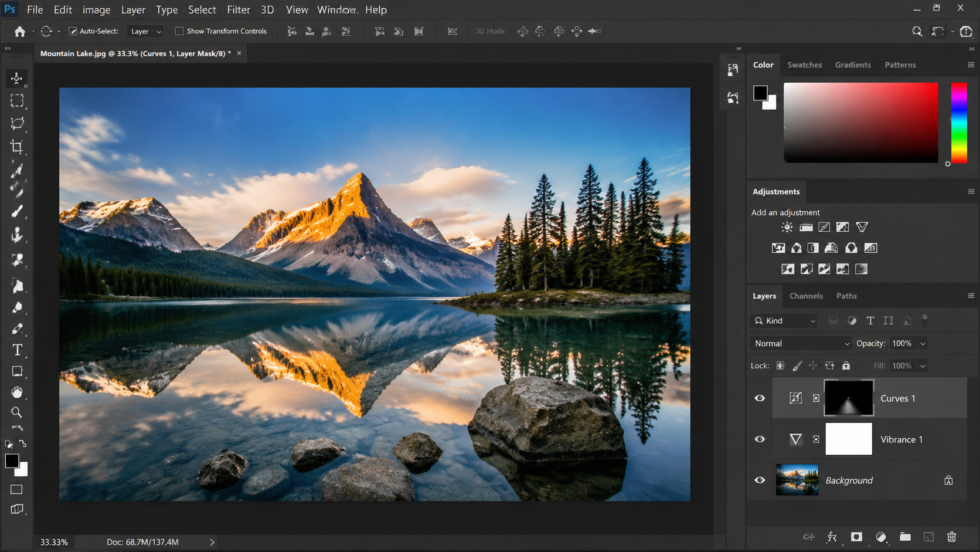Add a Brightness/Contrast adjustment
The image size is (980, 552).
787,227
